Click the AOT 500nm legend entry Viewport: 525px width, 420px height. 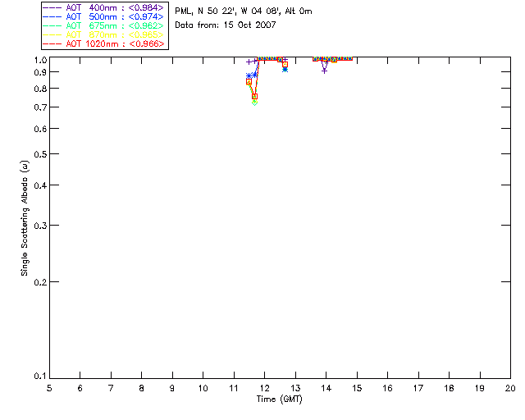[x=103, y=16]
